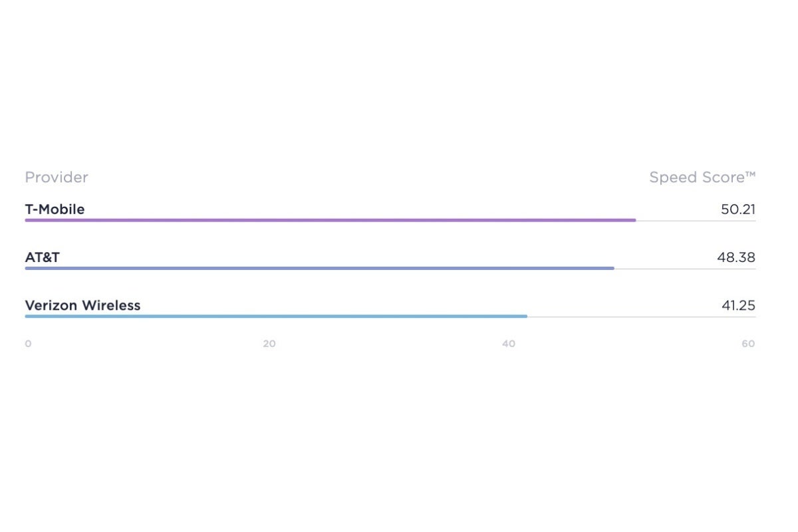Click gray track after Verizon bar
Screen dimensions: 798x532
[x=642, y=317]
